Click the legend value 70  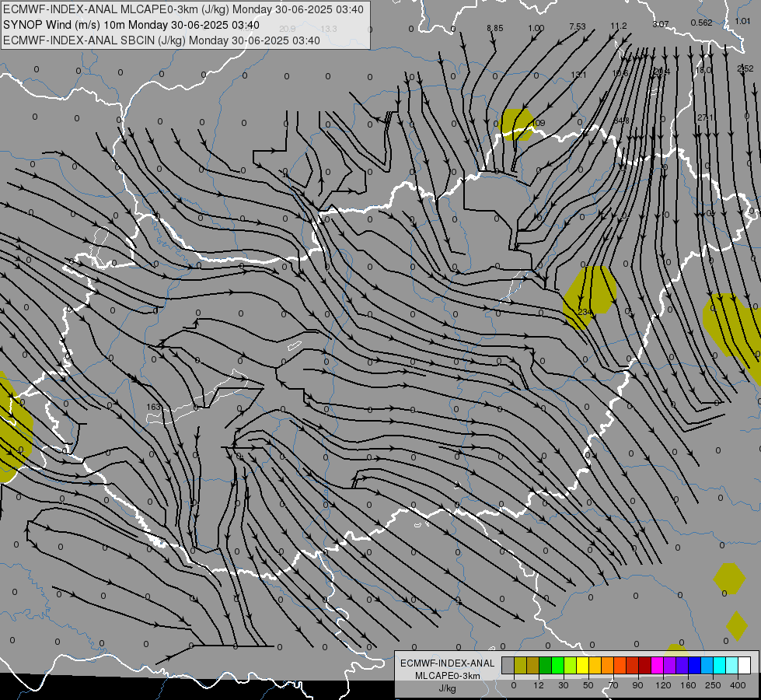[613, 685]
